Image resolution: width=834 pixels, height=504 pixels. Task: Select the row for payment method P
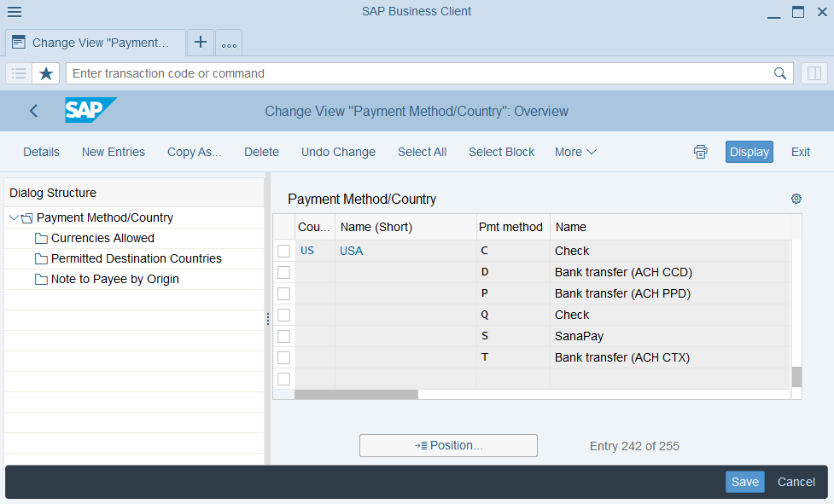pyautogui.click(x=284, y=293)
